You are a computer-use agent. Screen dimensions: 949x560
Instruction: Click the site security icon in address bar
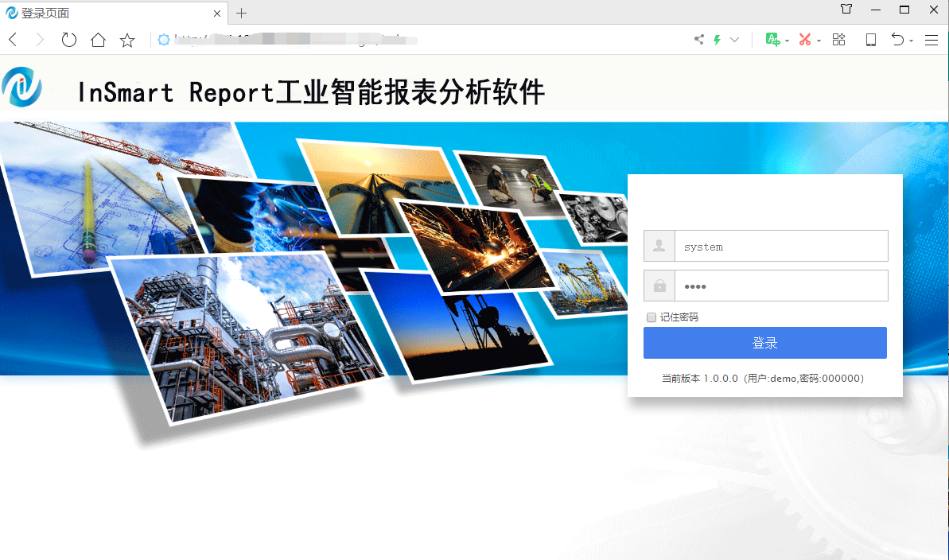pos(163,40)
